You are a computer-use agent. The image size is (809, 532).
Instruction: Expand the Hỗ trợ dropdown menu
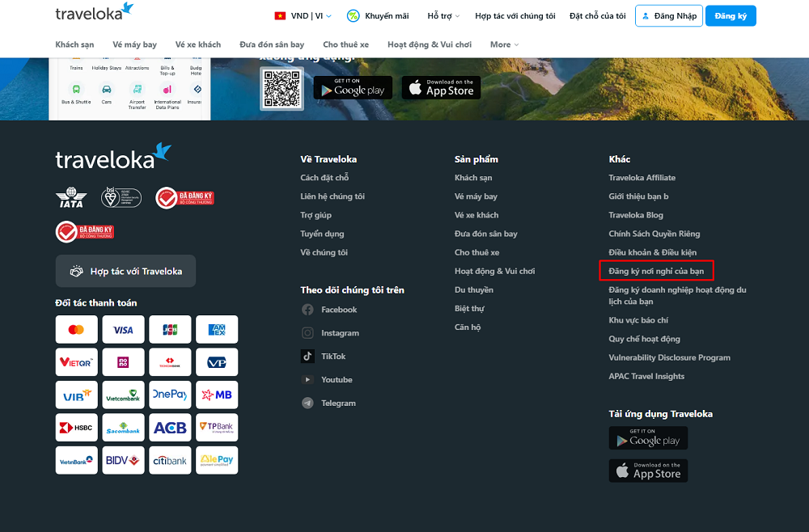click(443, 16)
